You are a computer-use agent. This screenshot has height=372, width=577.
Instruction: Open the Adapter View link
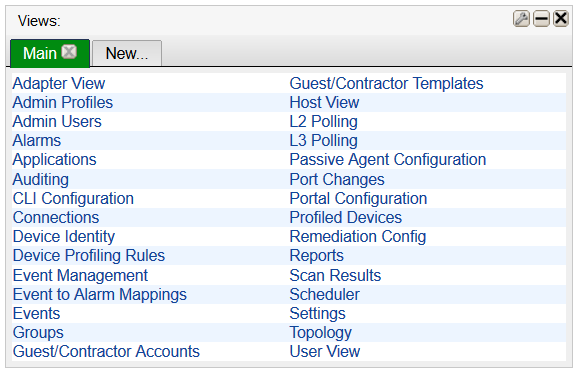click(x=59, y=83)
